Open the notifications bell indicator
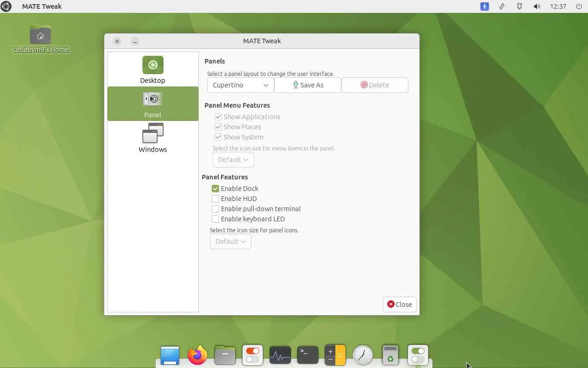 (520, 6)
